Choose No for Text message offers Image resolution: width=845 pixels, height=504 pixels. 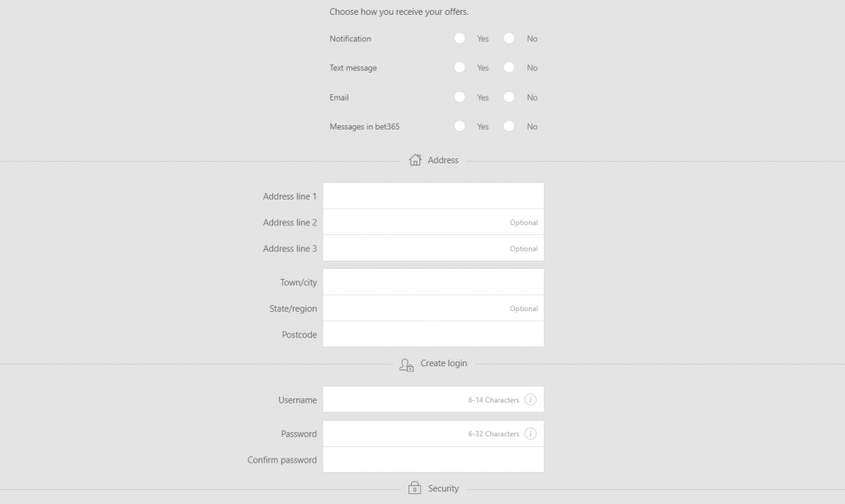(508, 68)
